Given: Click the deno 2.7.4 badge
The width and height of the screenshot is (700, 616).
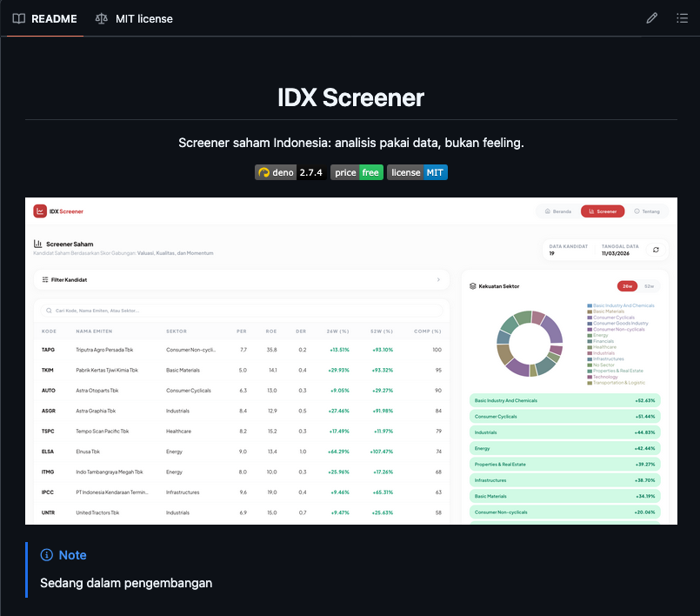Looking at the screenshot, I should coord(290,172).
